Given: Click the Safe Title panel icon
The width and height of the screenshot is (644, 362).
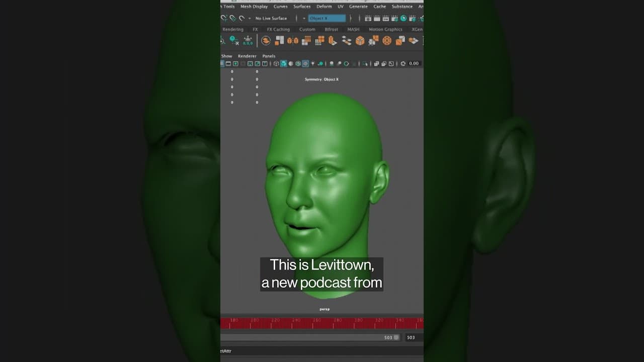Looking at the screenshot, I should click(265, 63).
